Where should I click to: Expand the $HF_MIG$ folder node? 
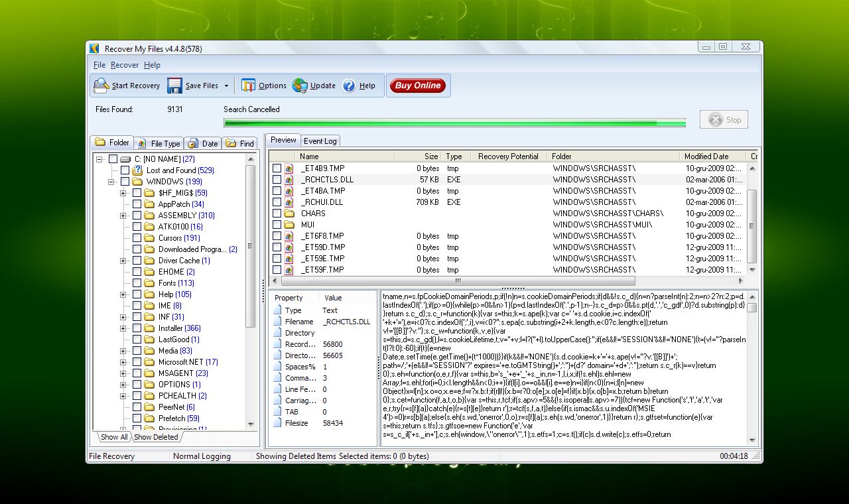point(123,193)
